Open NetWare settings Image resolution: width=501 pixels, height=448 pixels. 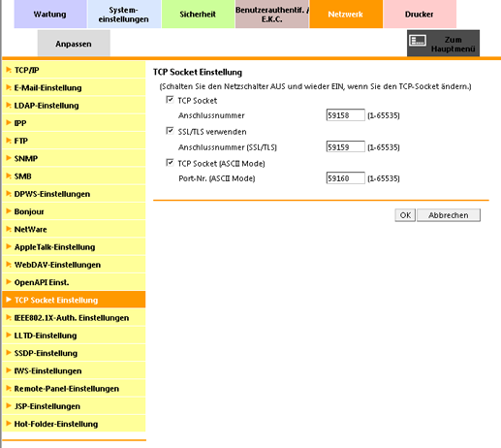pyautogui.click(x=74, y=229)
